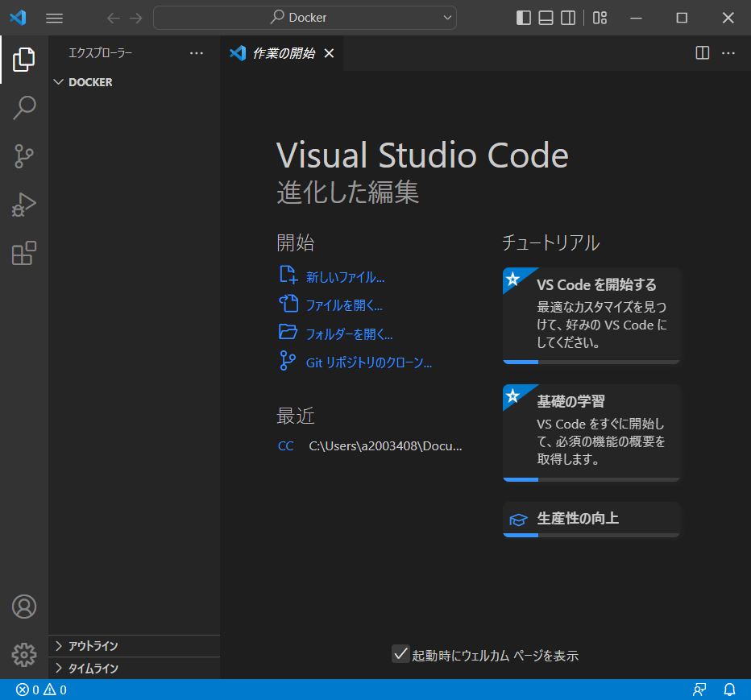Maximize the VS Code window
751x700 pixels.
click(x=682, y=19)
